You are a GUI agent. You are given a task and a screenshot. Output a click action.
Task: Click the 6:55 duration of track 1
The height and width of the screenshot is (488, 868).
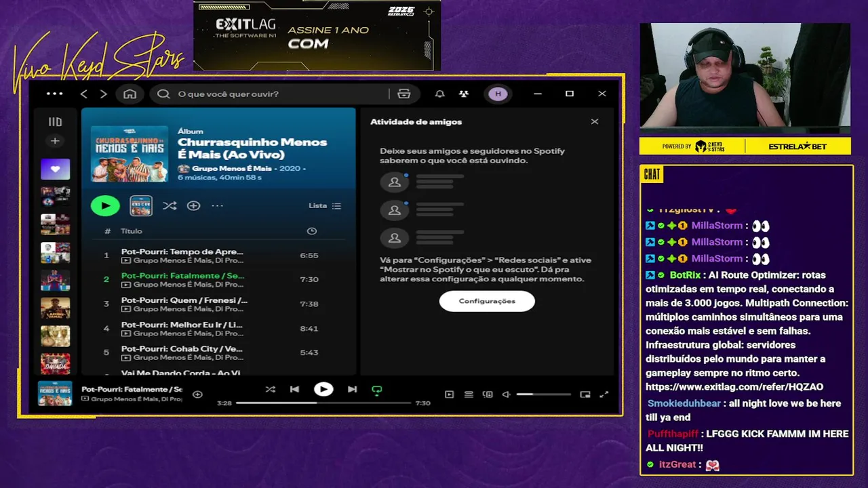(x=309, y=256)
